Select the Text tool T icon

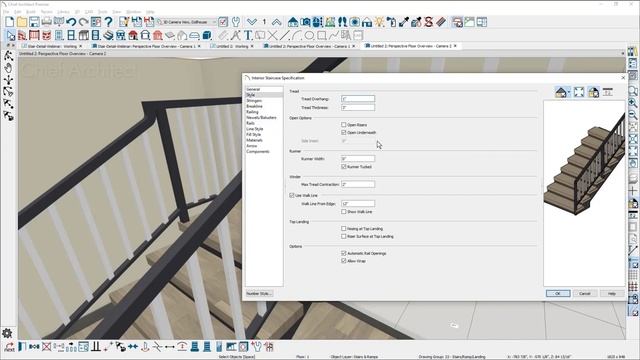point(248,36)
